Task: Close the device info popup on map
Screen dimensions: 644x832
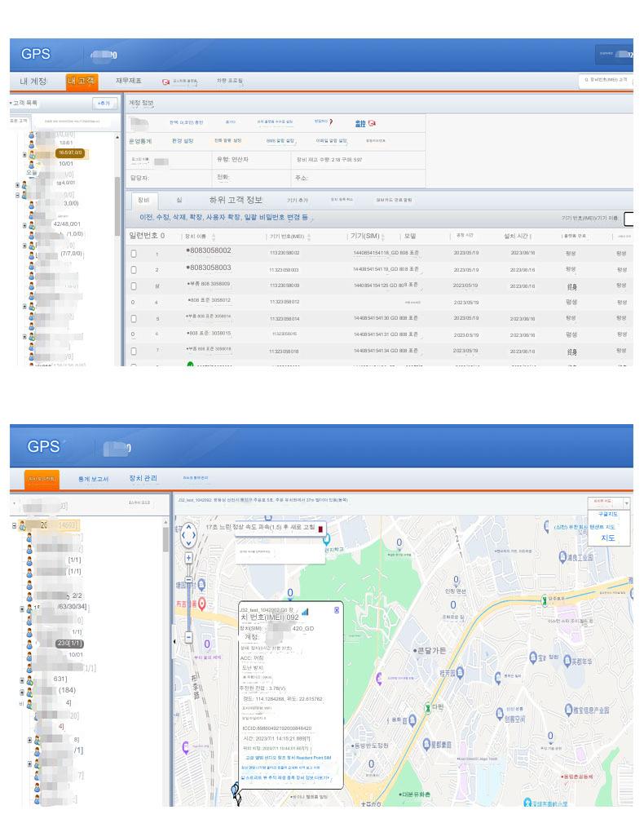Action: click(x=337, y=609)
